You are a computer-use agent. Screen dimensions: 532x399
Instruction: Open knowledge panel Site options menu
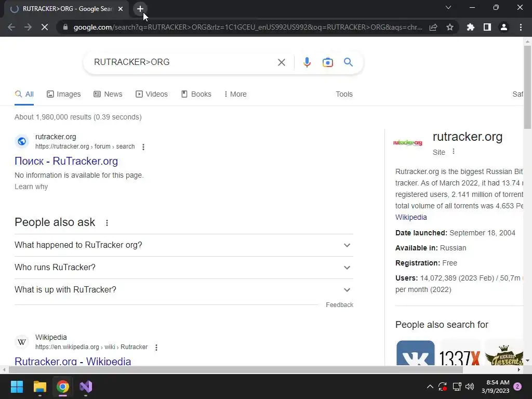click(x=454, y=152)
